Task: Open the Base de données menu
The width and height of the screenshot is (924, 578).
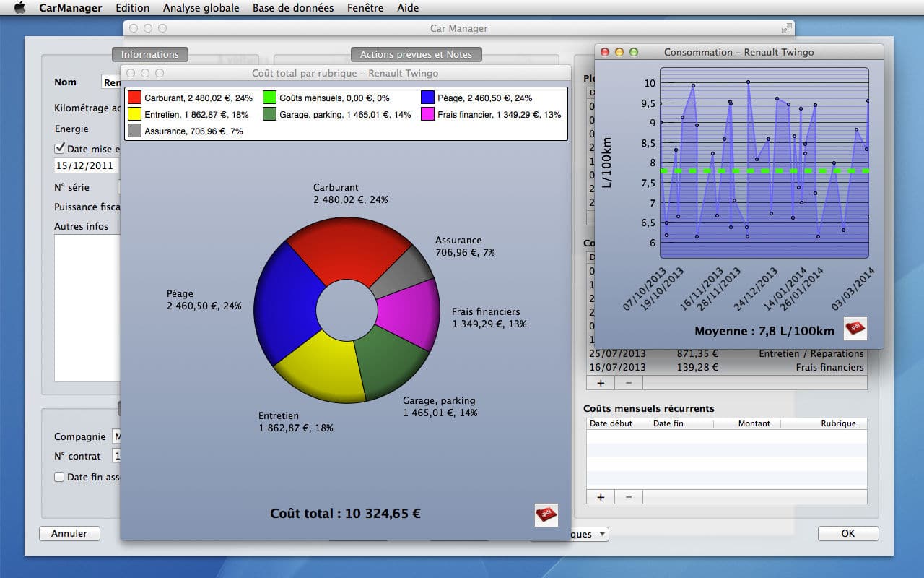Action: [x=293, y=8]
